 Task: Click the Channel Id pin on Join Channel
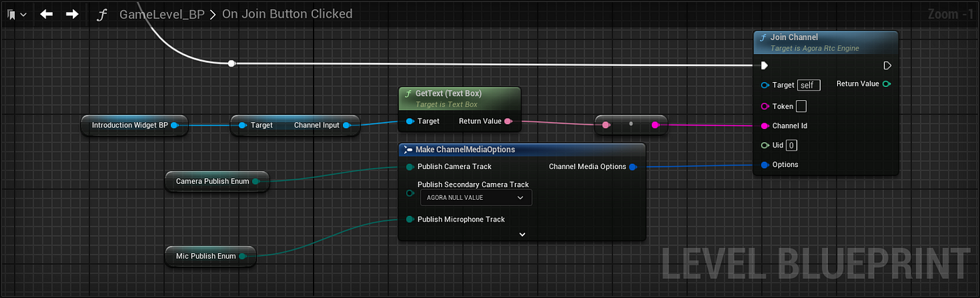(x=764, y=126)
